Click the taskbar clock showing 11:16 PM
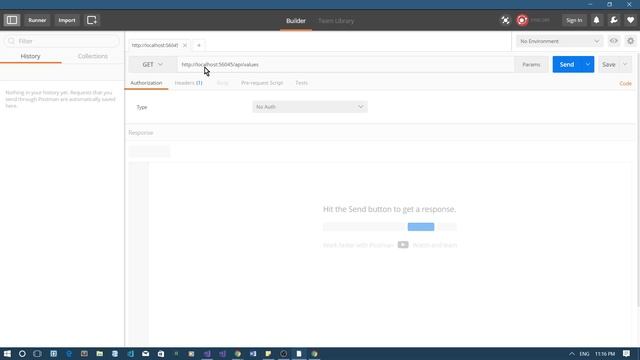The width and height of the screenshot is (640, 360). point(605,353)
